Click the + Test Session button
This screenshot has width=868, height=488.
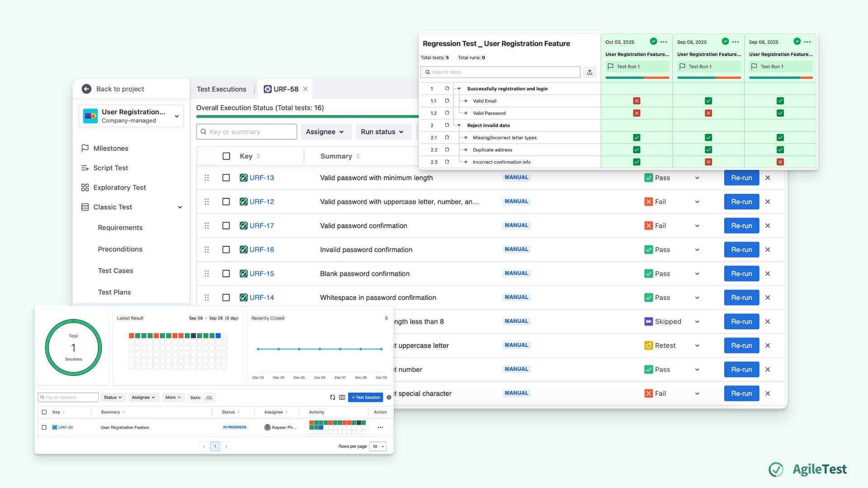[366, 398]
